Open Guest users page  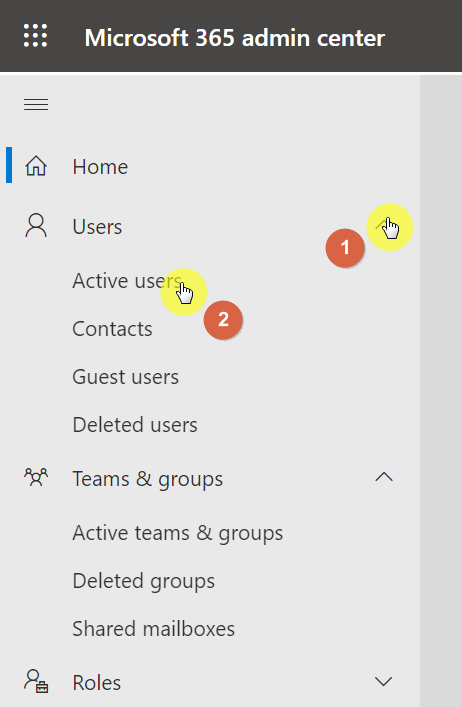pos(126,377)
